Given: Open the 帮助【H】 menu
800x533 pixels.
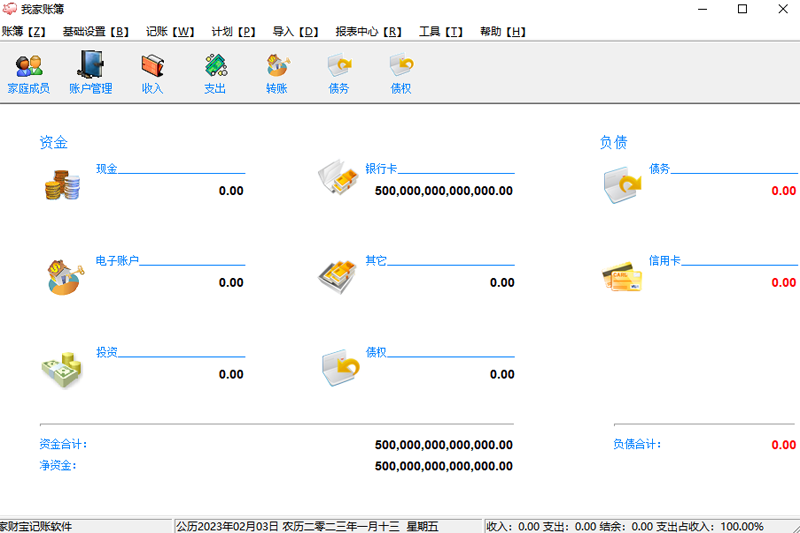Looking at the screenshot, I should click(503, 31).
